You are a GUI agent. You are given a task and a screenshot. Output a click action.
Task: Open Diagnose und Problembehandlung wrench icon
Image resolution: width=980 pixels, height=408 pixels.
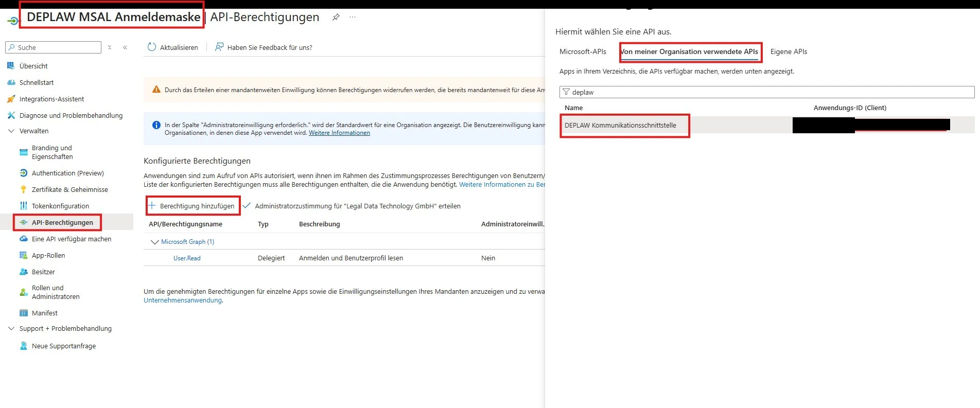point(11,115)
